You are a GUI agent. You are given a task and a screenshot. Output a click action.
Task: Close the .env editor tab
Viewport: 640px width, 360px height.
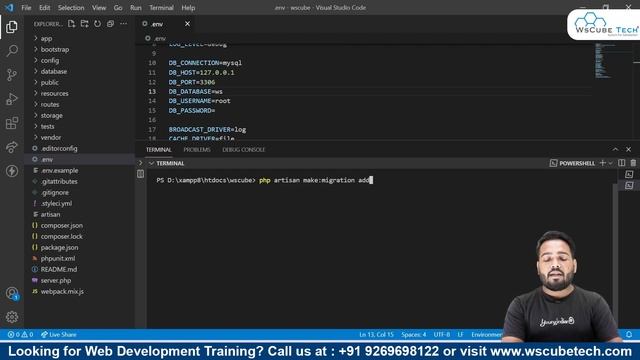pyautogui.click(x=187, y=24)
